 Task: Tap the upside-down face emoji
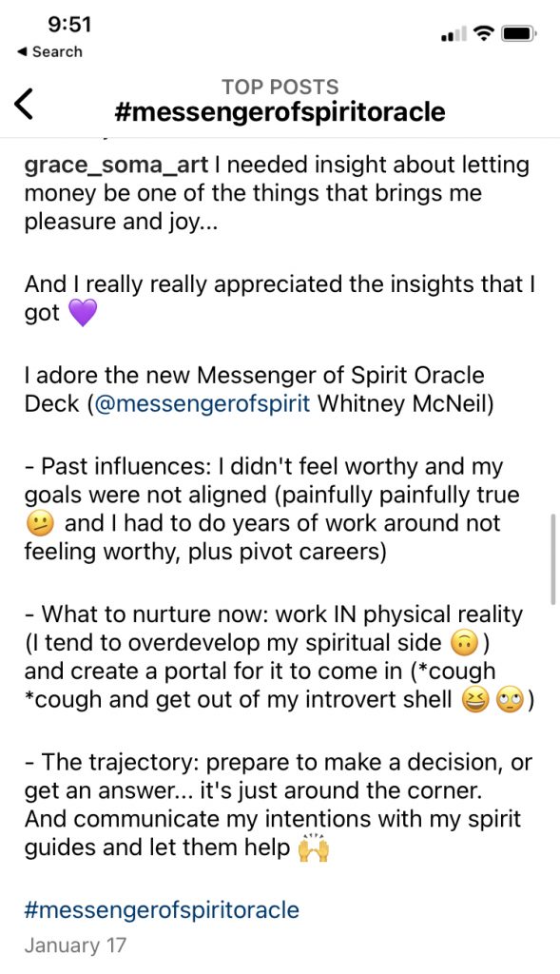(465, 644)
